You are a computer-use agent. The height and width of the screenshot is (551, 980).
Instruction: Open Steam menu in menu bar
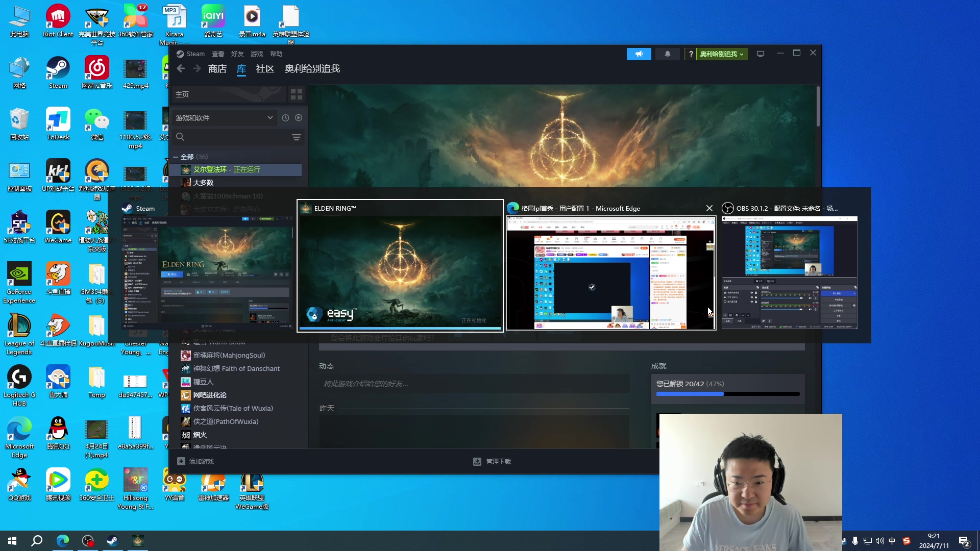click(195, 54)
